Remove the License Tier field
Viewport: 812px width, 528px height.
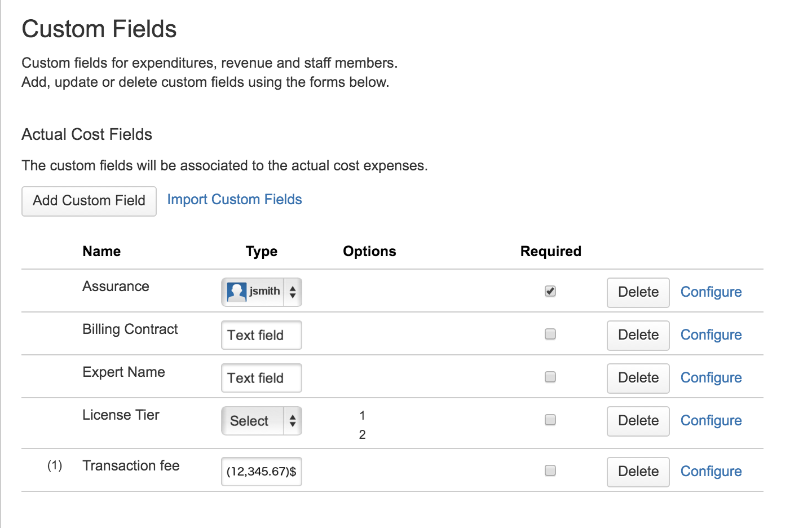click(x=638, y=421)
